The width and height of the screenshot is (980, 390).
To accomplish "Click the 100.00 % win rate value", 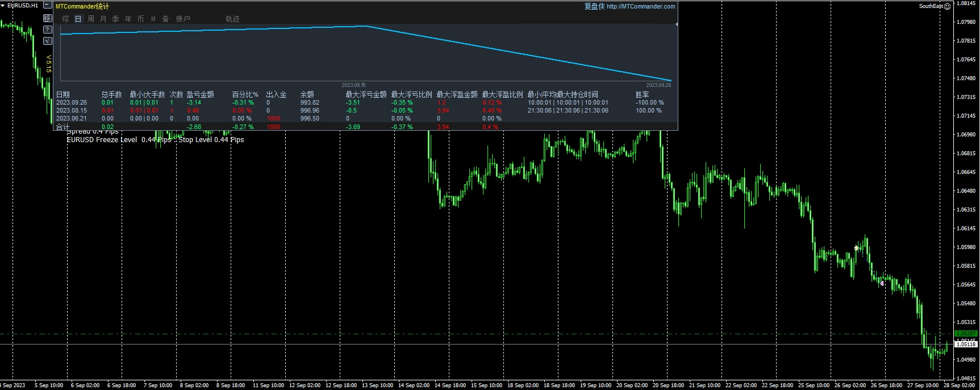I will click(649, 111).
